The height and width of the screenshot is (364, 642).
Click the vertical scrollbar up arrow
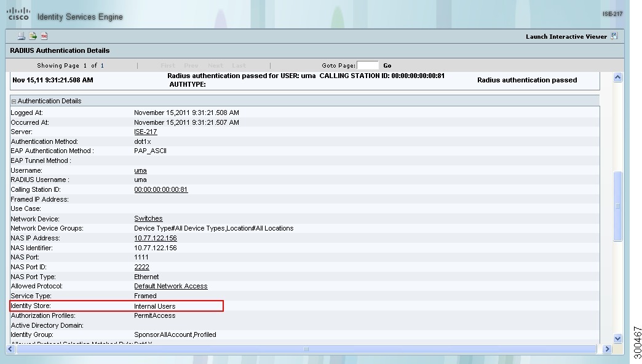point(618,77)
